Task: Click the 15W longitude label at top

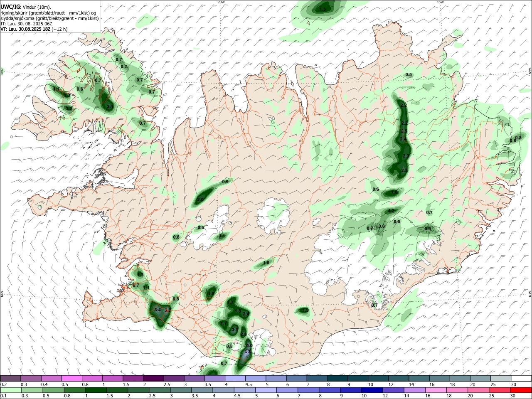Action: [440, 2]
